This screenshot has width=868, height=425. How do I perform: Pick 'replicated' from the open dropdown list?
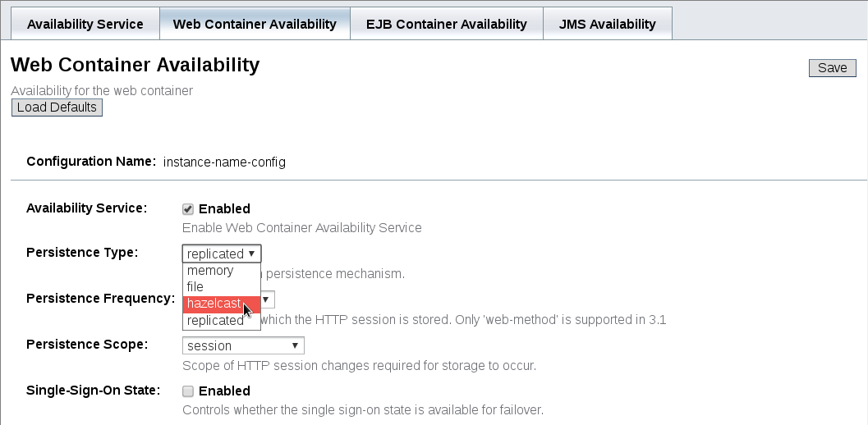pos(222,321)
